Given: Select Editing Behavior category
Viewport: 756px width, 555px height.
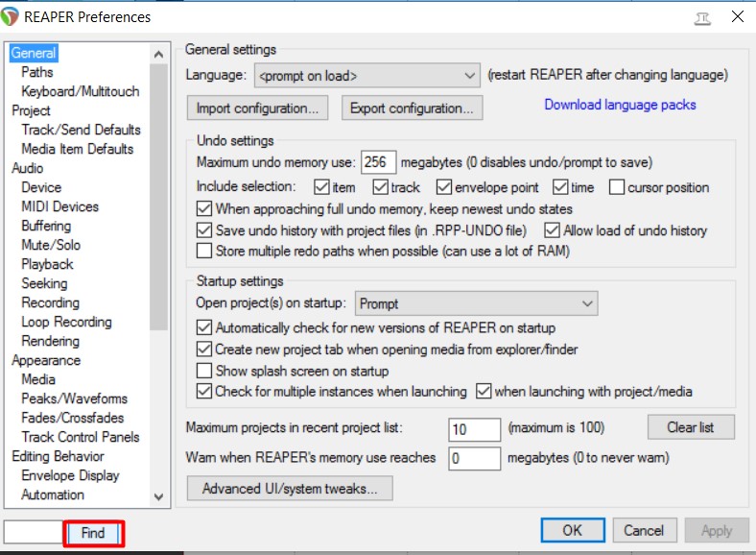Looking at the screenshot, I should pos(58,456).
